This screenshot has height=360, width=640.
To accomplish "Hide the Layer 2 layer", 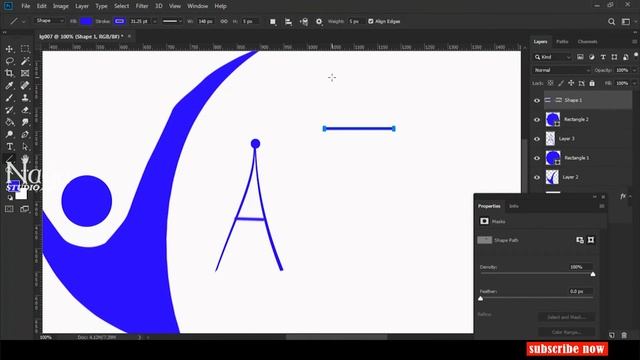I will pos(537,177).
